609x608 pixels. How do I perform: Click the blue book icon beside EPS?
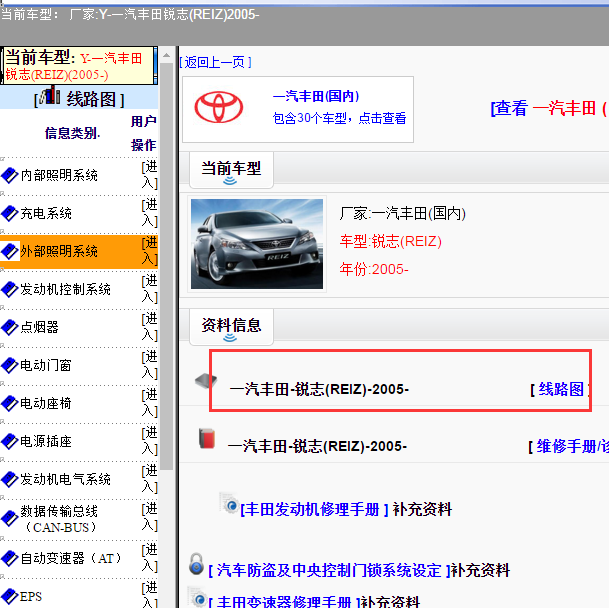pos(10,596)
